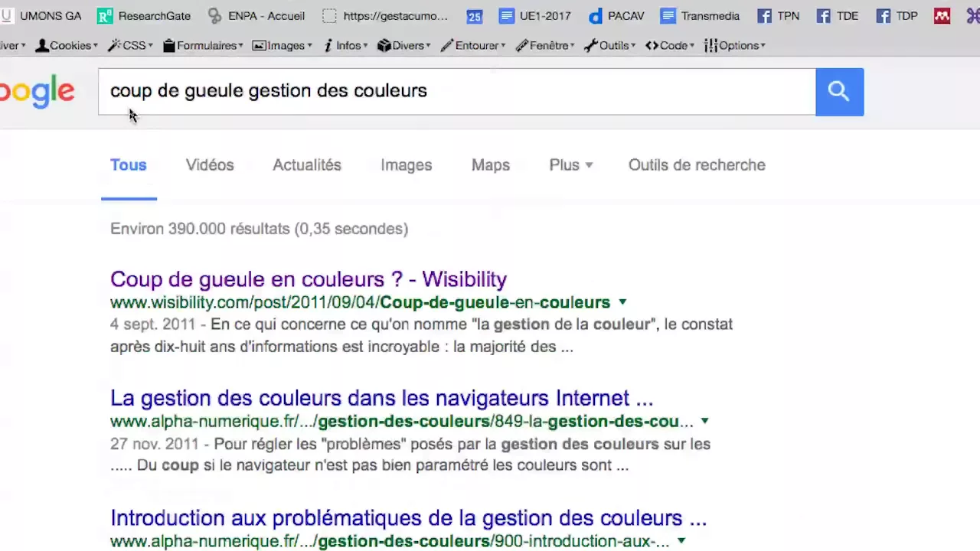
Task: Open the ENPA - Accueil bookmark
Action: tap(256, 15)
